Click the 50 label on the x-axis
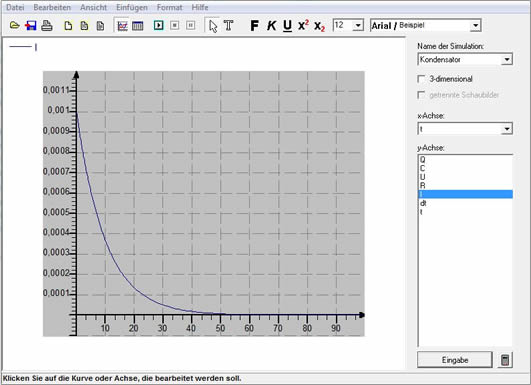 click(x=220, y=328)
